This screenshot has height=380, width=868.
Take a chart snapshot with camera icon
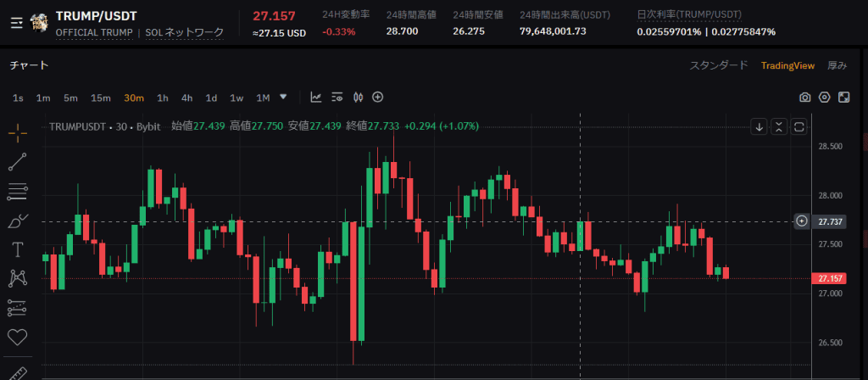point(804,98)
